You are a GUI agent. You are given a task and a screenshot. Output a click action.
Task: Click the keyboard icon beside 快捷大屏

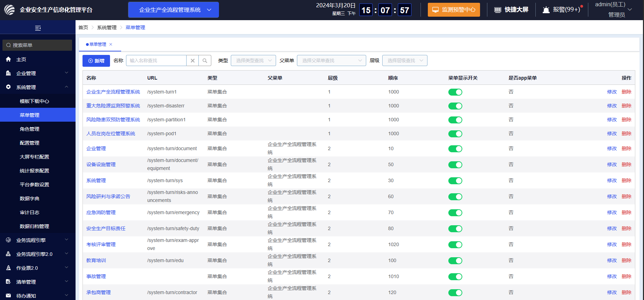[498, 10]
